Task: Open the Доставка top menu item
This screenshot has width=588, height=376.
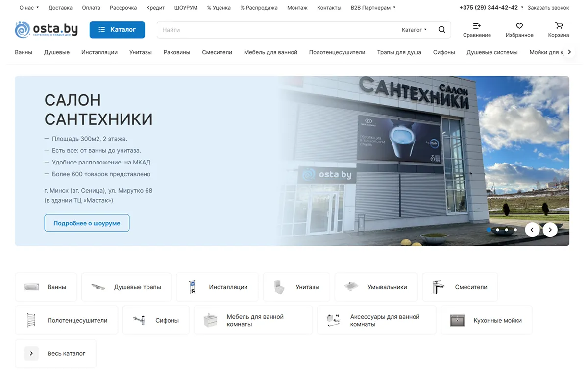Action: point(60,8)
